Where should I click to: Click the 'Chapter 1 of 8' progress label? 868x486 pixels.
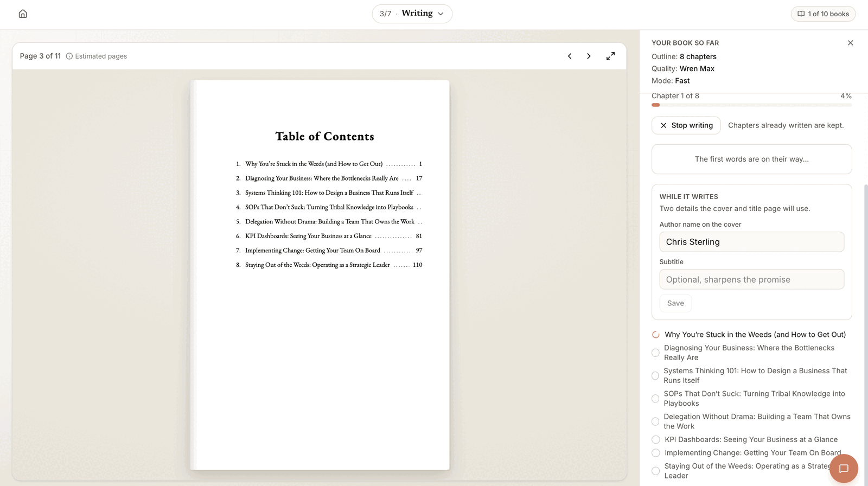[x=675, y=96]
